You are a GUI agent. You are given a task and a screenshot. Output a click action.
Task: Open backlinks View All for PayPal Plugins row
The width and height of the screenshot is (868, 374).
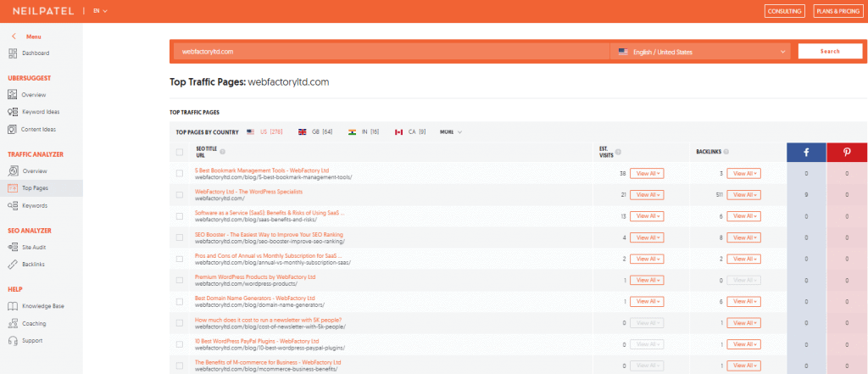click(x=743, y=344)
